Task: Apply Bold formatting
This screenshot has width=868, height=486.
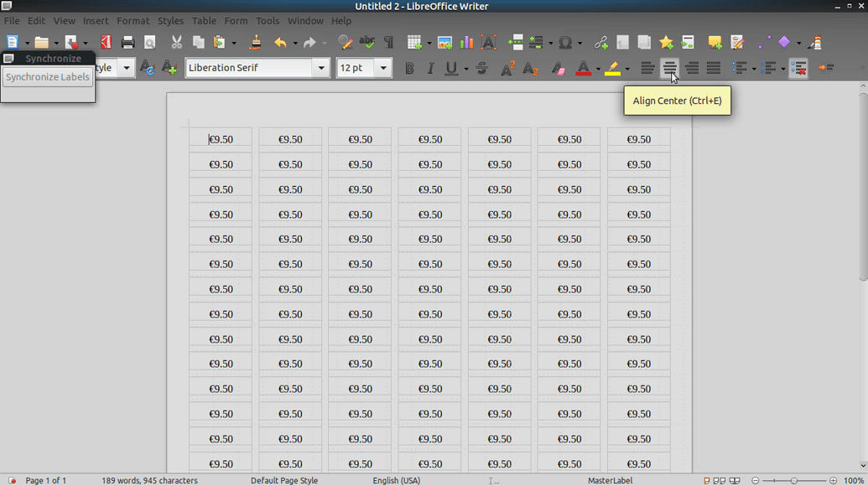Action: pyautogui.click(x=410, y=68)
